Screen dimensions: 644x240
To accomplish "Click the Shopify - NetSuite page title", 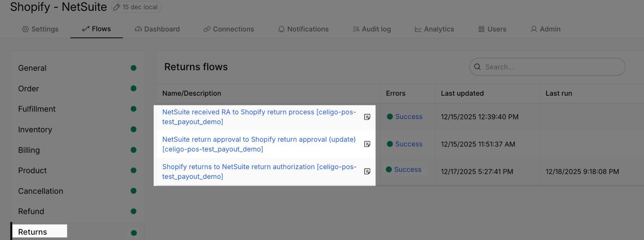I will point(58,7).
